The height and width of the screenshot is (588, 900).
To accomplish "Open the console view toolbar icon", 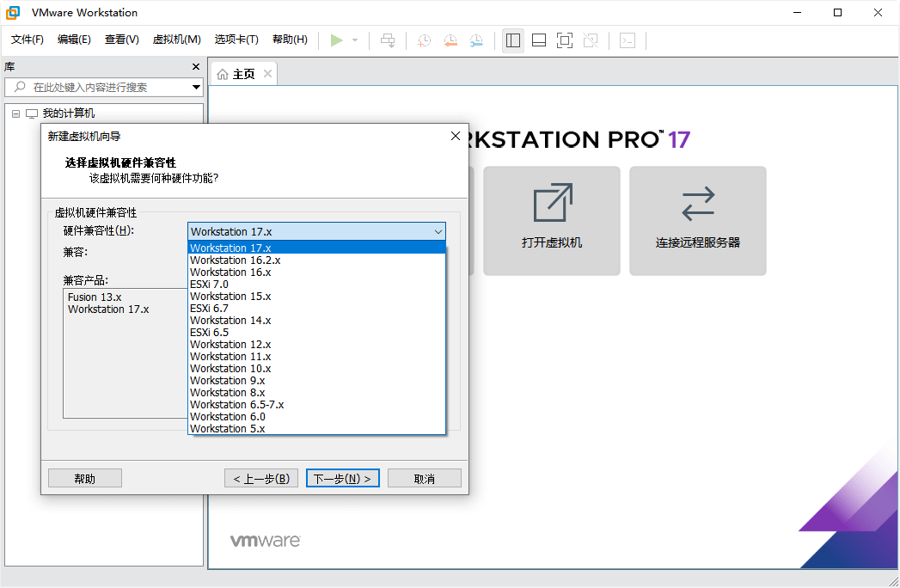I will [x=628, y=40].
